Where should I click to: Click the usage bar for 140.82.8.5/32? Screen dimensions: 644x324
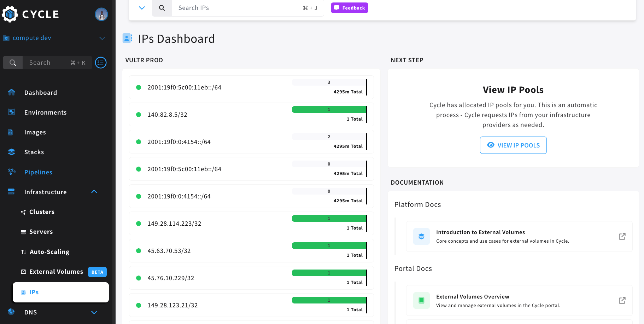point(329,110)
